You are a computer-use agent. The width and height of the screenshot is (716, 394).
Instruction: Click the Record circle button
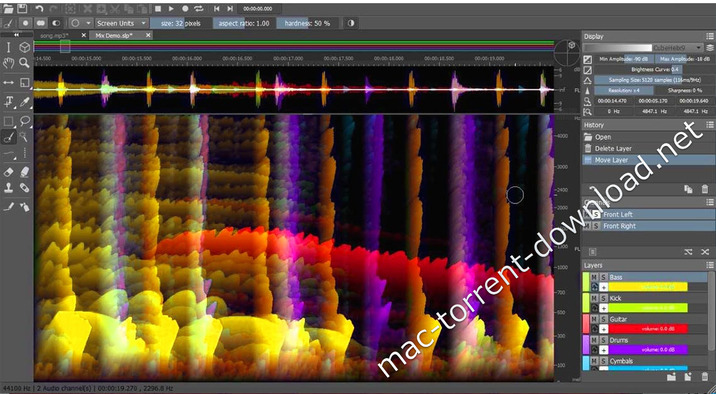click(185, 8)
